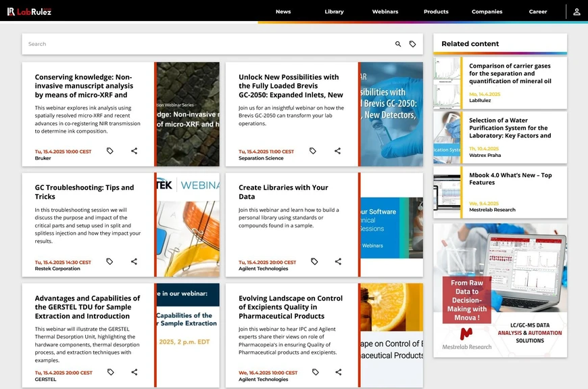Click the 'Separation Science' organizer name
The width and height of the screenshot is (588, 389).
[x=261, y=158]
